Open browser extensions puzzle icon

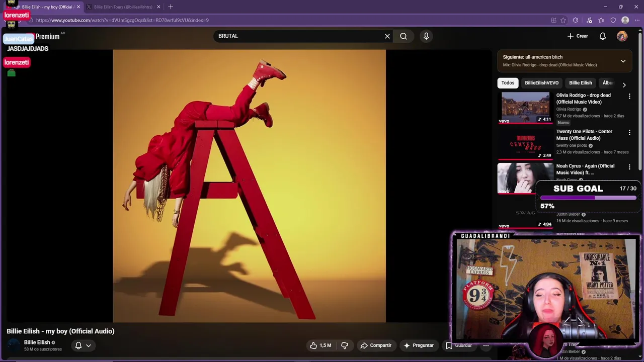click(x=576, y=20)
